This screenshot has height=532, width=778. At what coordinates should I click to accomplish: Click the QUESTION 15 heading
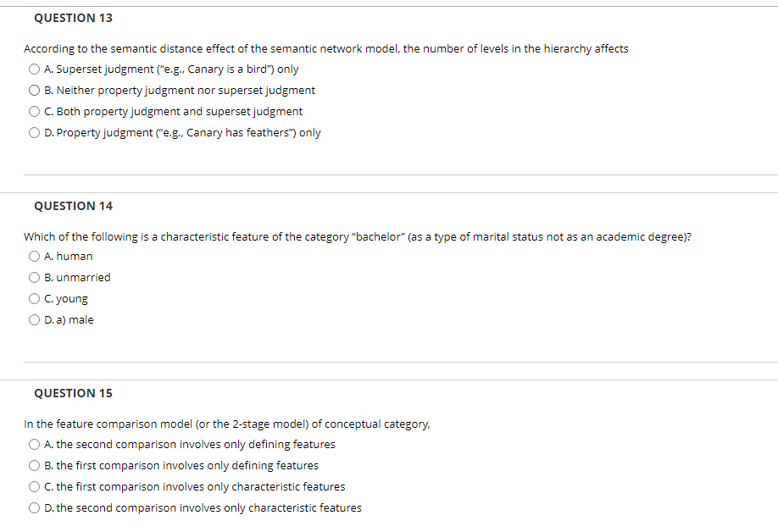pyautogui.click(x=74, y=392)
